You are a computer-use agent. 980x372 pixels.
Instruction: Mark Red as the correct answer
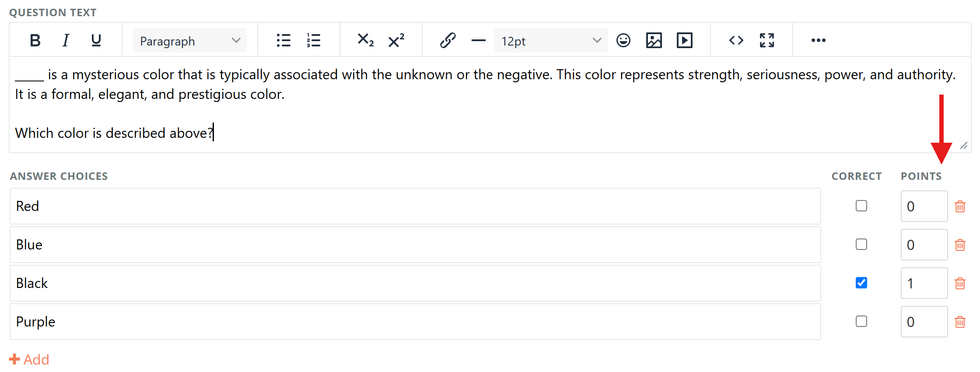pos(861,206)
